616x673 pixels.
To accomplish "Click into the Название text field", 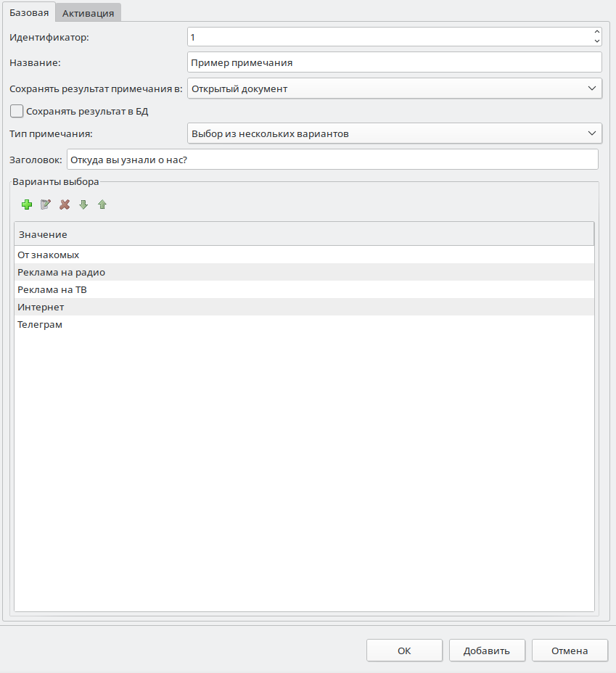I will coord(394,63).
